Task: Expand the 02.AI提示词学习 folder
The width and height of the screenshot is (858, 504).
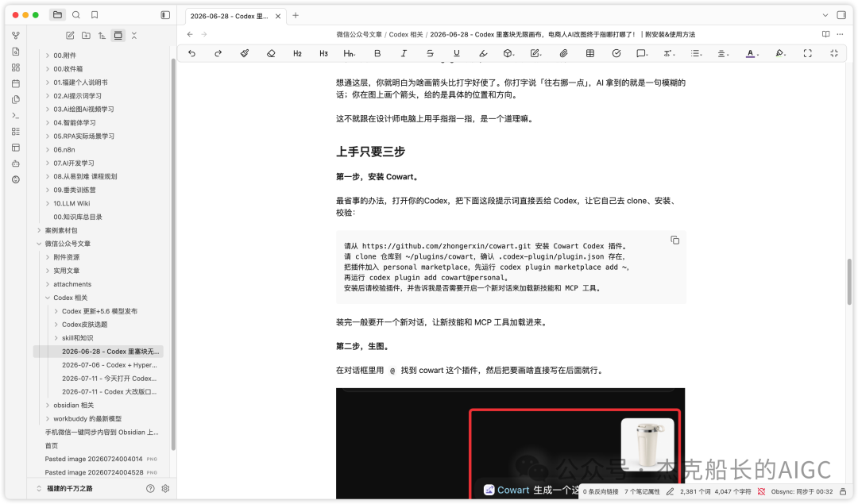Action: point(77,96)
